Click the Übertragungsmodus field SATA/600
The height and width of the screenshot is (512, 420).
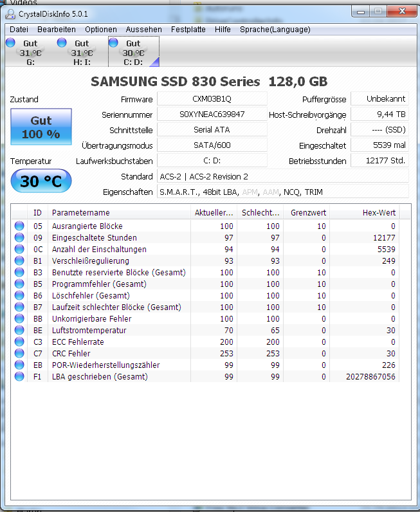tap(212, 145)
